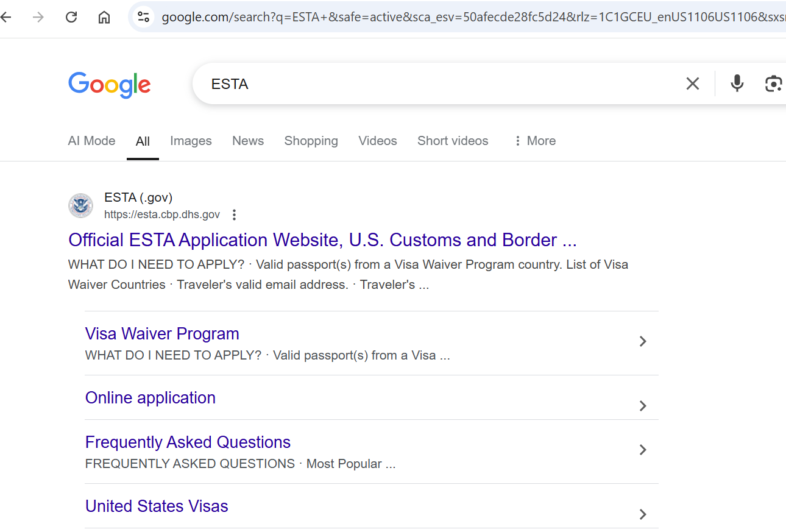Viewport: 786px width, 532px height.
Task: Go back using the browser back arrow
Action: point(5,17)
